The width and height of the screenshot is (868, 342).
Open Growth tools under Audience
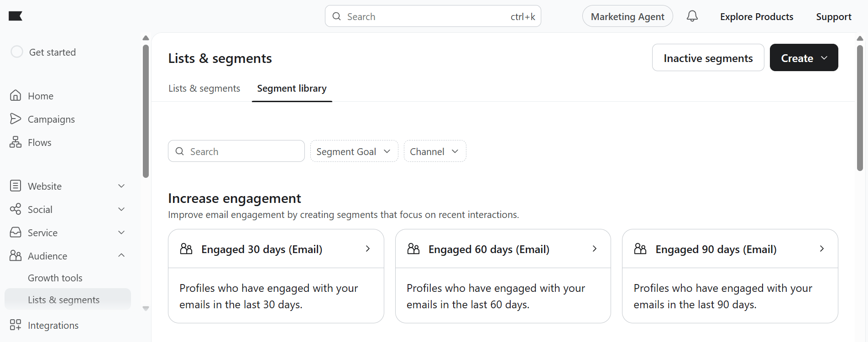click(x=55, y=278)
